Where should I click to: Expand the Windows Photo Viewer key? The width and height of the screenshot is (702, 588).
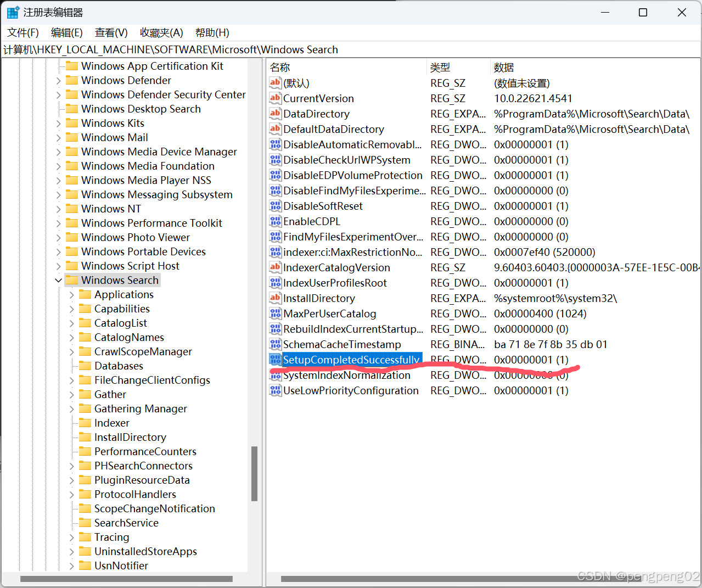point(58,237)
